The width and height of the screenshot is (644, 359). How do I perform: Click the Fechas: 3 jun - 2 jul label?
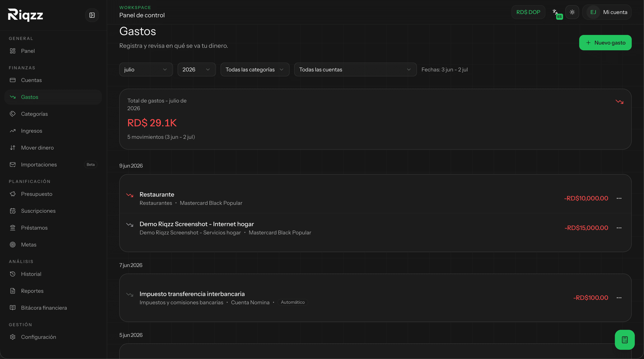pyautogui.click(x=445, y=69)
